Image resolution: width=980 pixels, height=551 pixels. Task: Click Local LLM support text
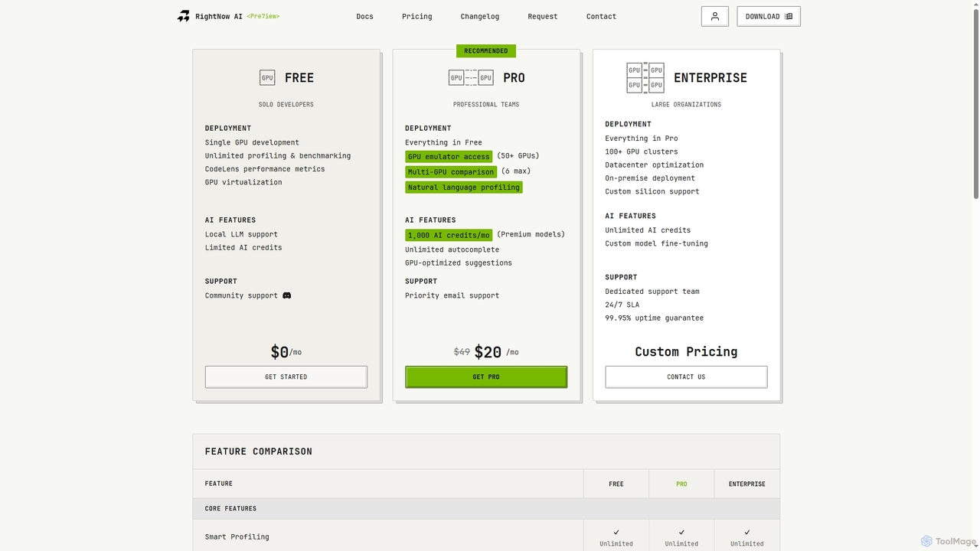[241, 234]
